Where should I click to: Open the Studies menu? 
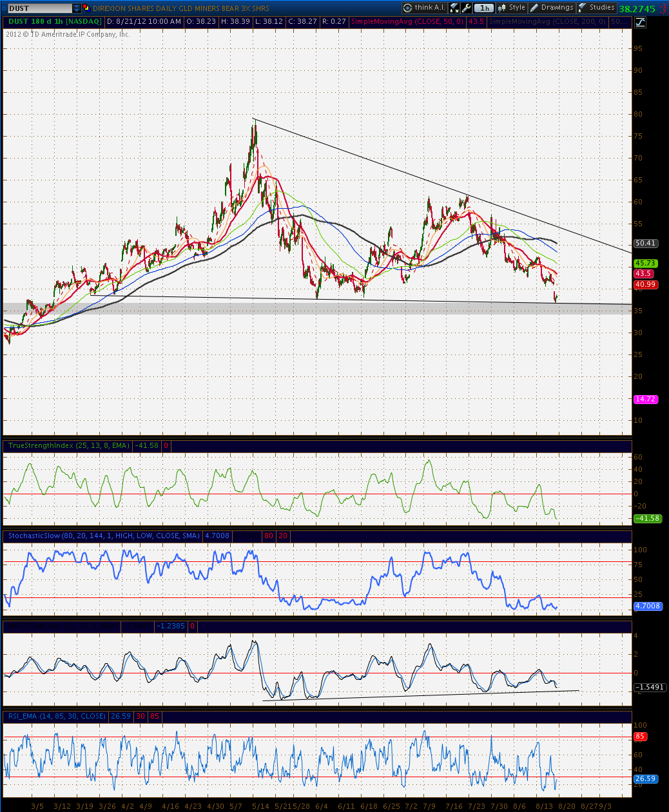596,8
